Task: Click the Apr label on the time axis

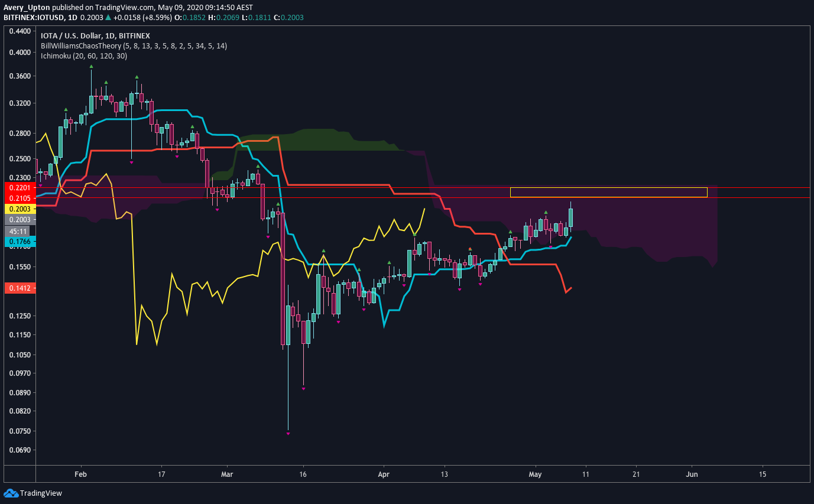Action: point(384,474)
